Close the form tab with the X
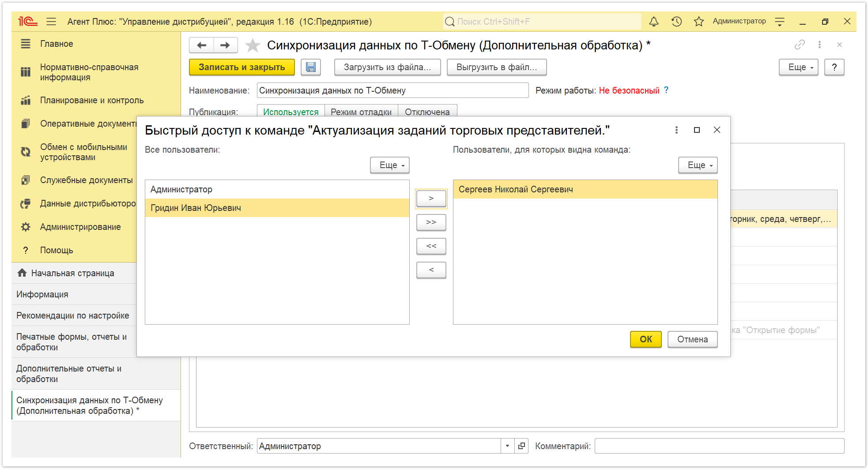The image size is (868, 469). pos(839,45)
